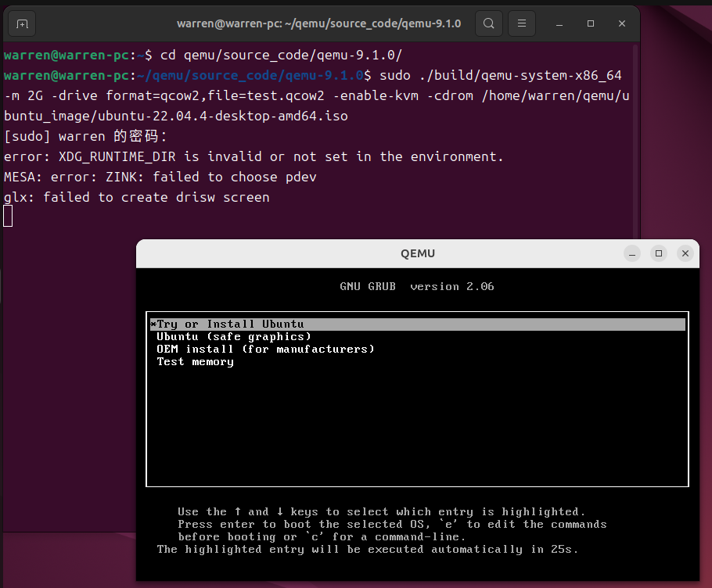
Task: Click 'before booting or c' hint line
Action: 322,537
